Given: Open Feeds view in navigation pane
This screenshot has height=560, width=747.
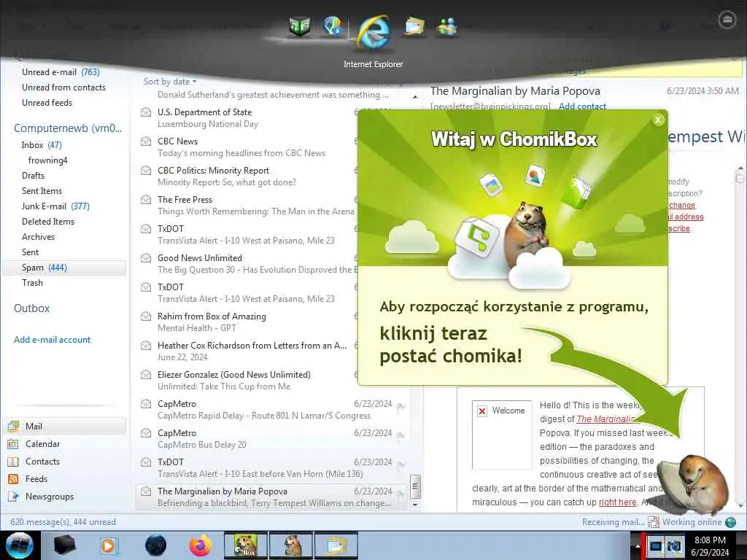Looking at the screenshot, I should point(65,479).
